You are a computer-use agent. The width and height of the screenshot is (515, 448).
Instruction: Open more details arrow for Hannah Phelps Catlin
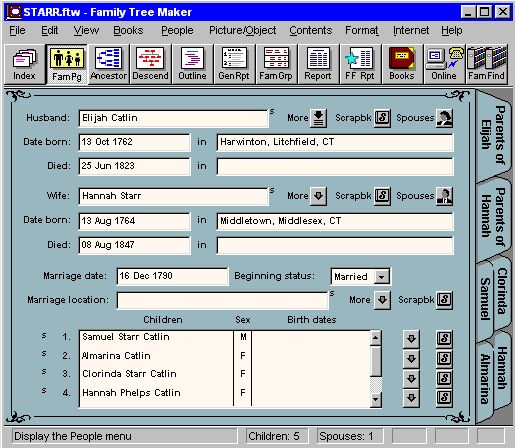pos(411,397)
